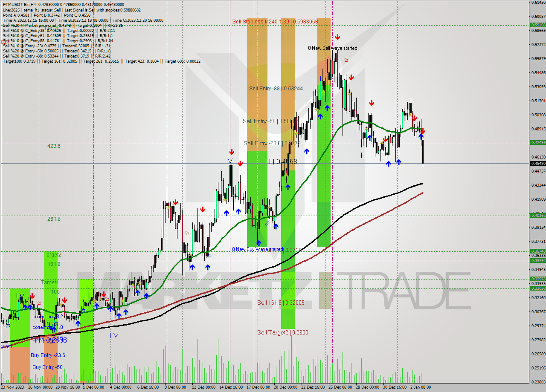This screenshot has width=546, height=392.
Task: Select the '12 Dec 00:00' time axis label
Action: click(x=203, y=387)
